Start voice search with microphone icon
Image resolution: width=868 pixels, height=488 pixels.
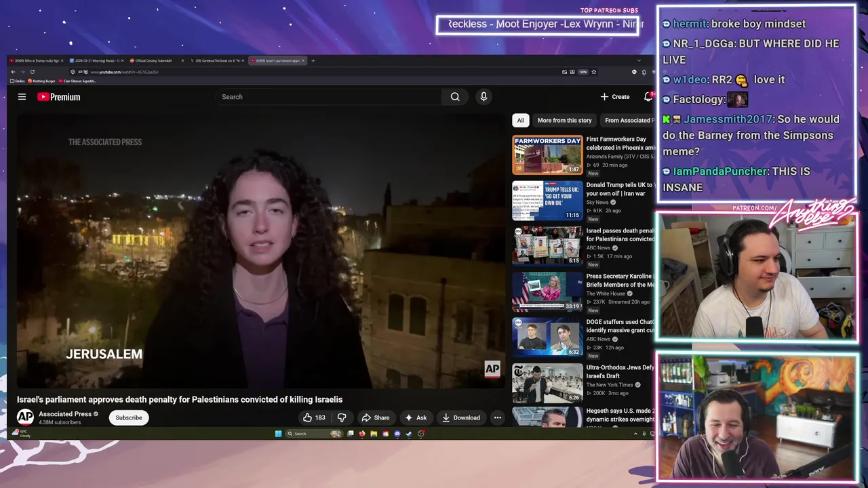(484, 97)
